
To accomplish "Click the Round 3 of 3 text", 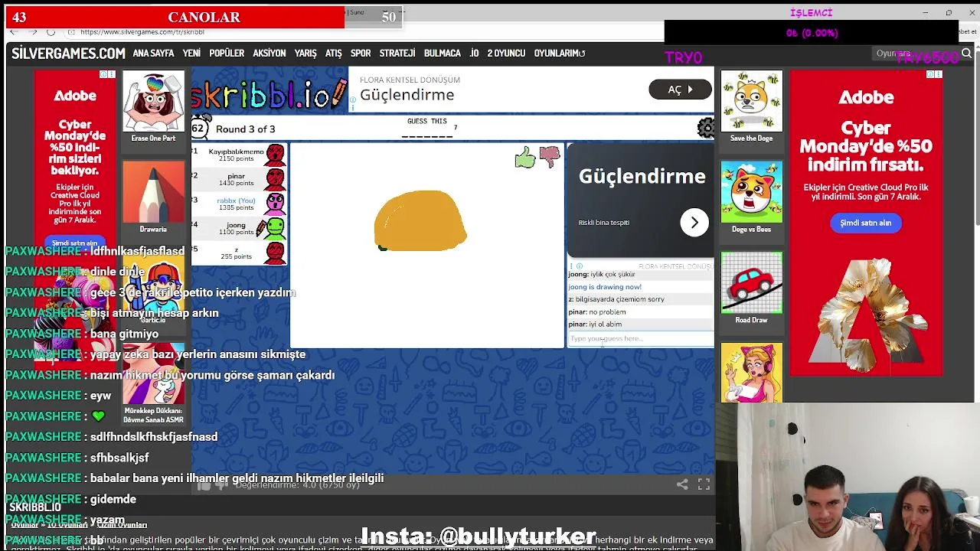I will [x=245, y=129].
